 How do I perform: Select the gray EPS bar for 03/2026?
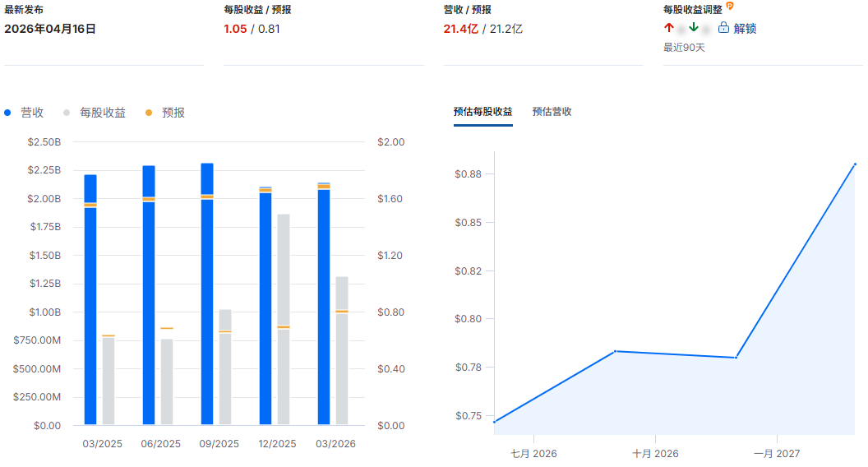pos(342,351)
